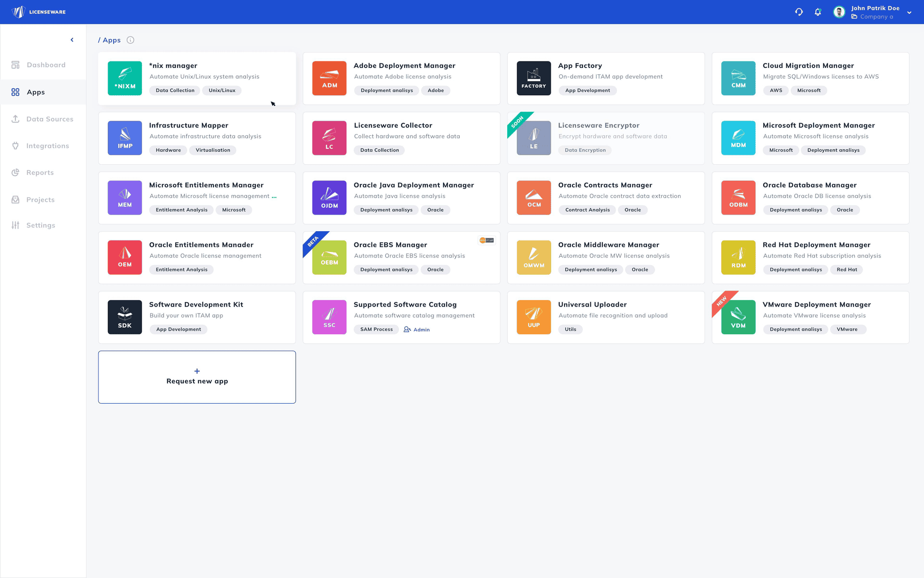Open Cloud Migration Manager title
Screen dimensions: 924x578
[808, 66]
